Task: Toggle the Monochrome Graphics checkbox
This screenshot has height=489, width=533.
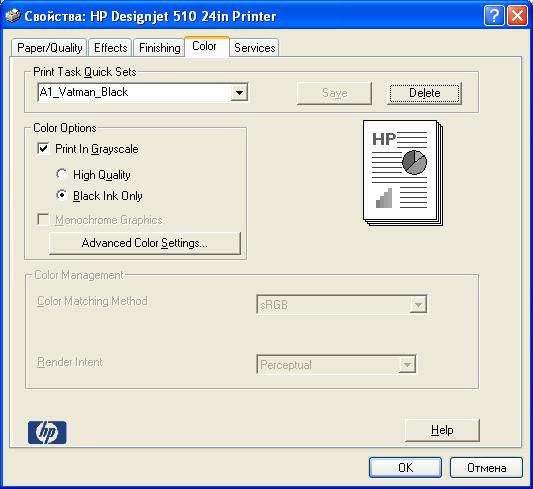Action: (44, 219)
